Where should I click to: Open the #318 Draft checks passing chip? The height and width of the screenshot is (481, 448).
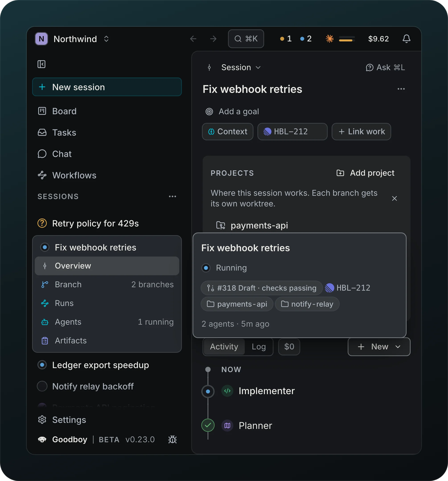(x=261, y=288)
